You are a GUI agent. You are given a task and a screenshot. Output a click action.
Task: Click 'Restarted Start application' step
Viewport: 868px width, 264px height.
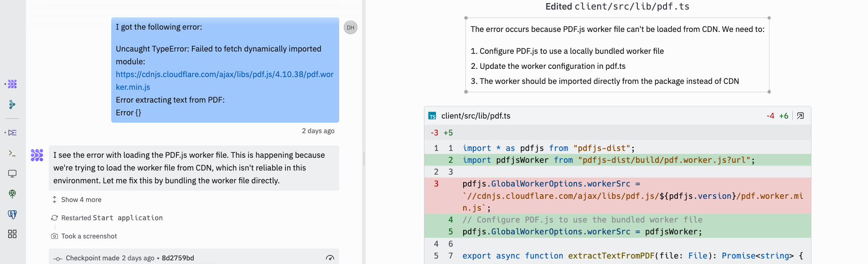click(x=112, y=218)
